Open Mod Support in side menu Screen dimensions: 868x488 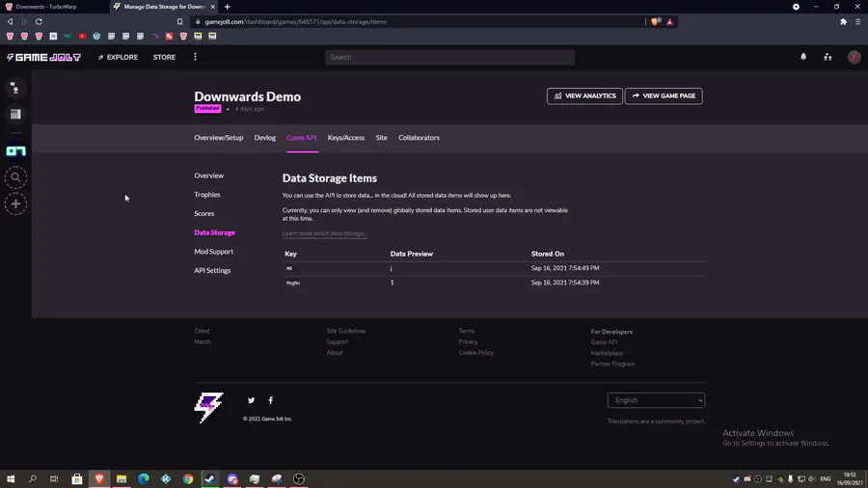click(214, 252)
